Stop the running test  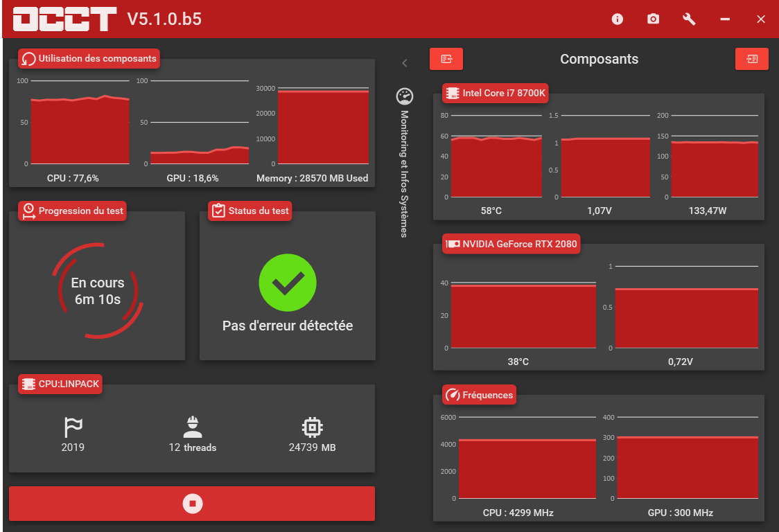pos(192,503)
